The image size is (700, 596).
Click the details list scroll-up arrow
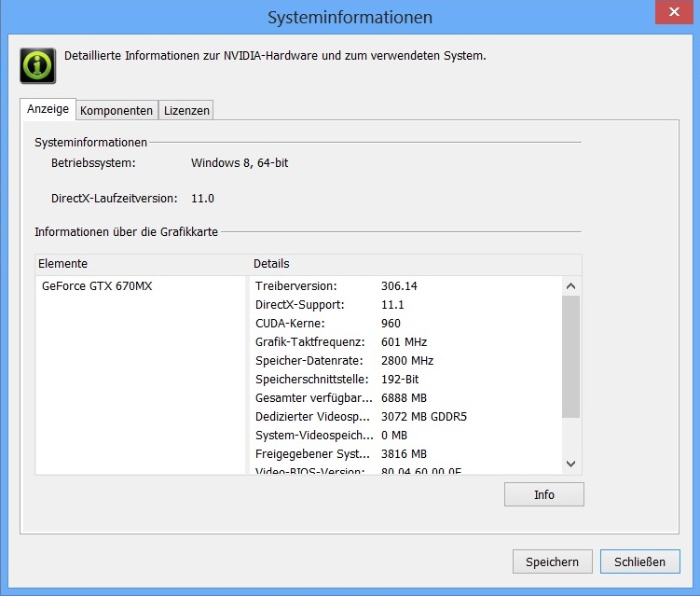(x=570, y=286)
